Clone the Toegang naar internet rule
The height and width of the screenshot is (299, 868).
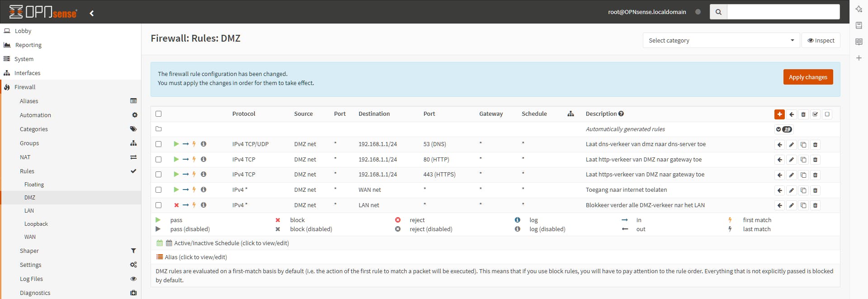tap(803, 190)
